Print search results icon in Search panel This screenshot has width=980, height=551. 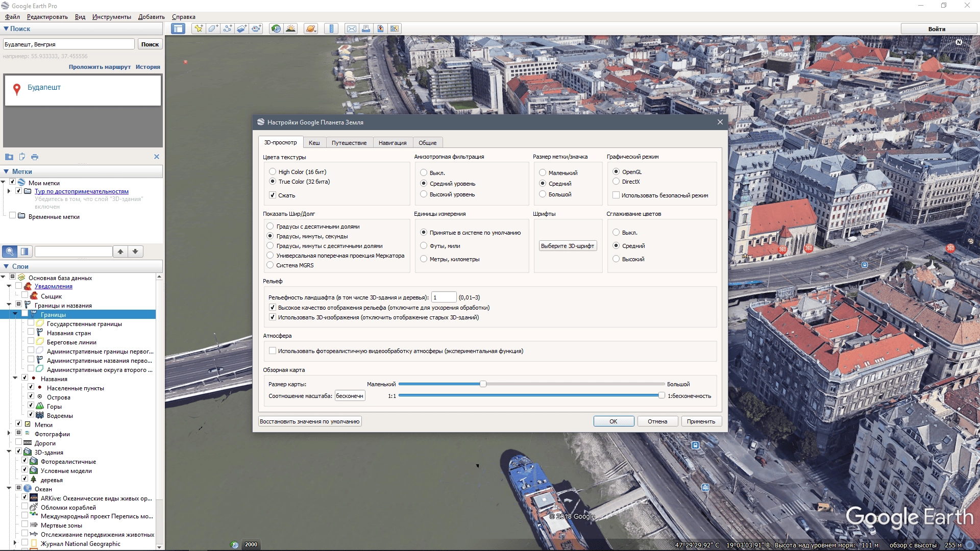click(x=35, y=157)
